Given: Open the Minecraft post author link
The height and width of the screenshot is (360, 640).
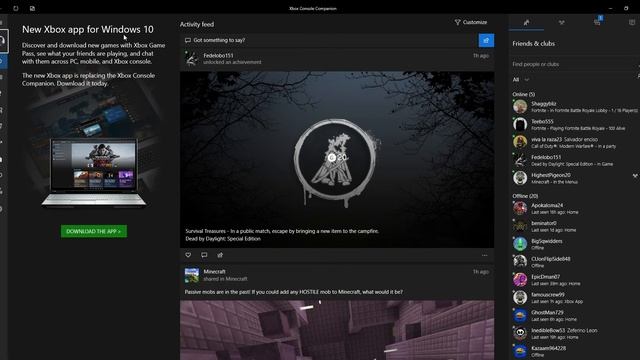Looking at the screenshot, I should pos(214,272).
